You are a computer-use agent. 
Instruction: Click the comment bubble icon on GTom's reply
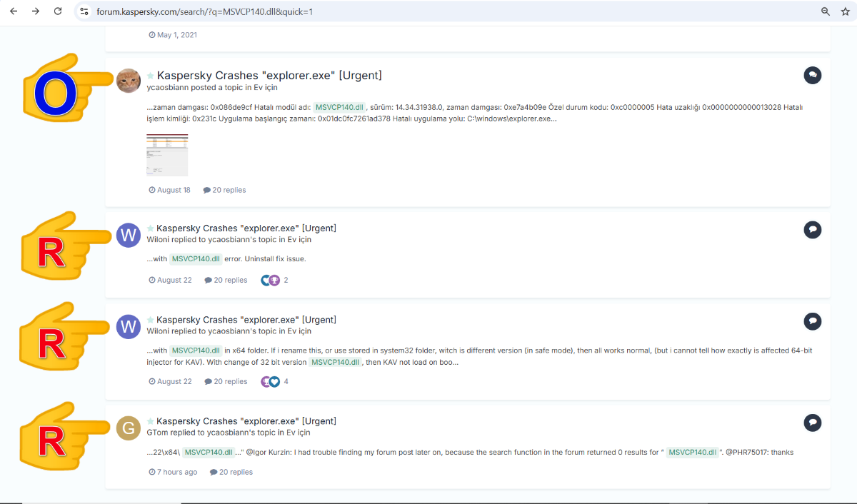[x=812, y=422]
